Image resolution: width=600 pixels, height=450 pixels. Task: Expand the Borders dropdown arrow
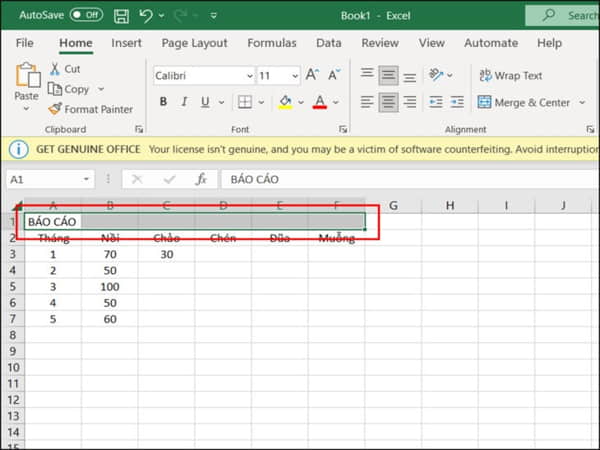pyautogui.click(x=261, y=102)
